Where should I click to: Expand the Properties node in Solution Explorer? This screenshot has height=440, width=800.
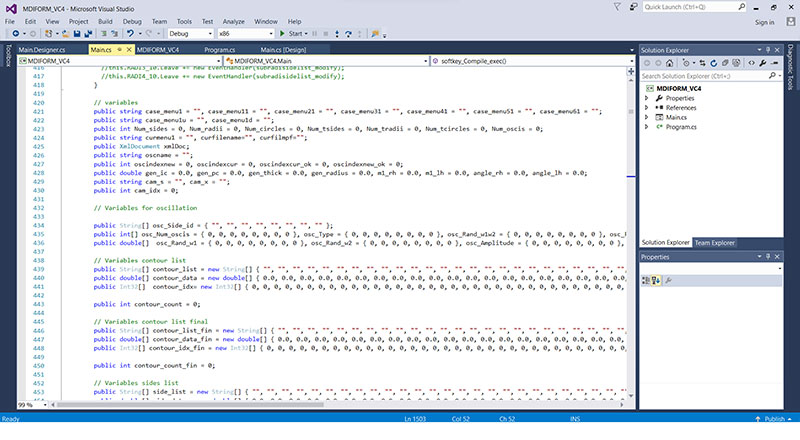click(647, 98)
